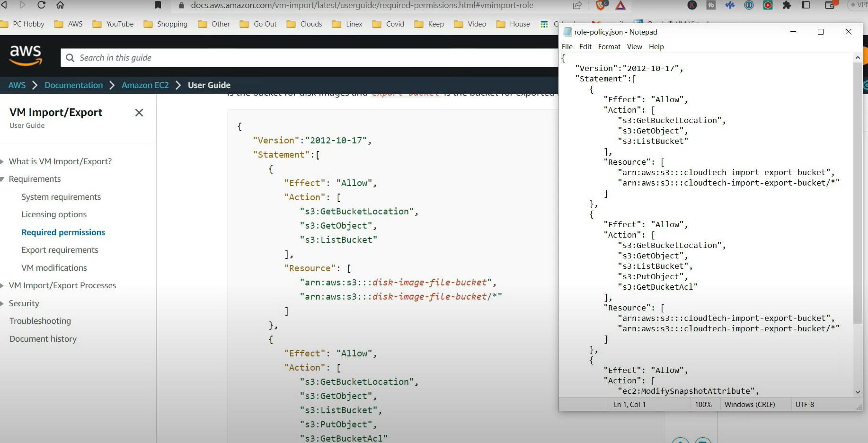
Task: Click the VPN button
Action: 860,5
